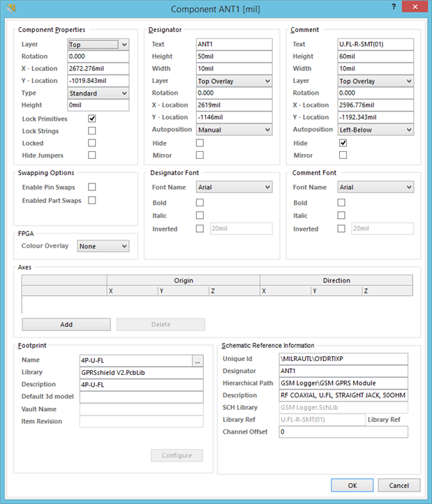
Task: Click the Channel Offset field
Action: coord(343,432)
